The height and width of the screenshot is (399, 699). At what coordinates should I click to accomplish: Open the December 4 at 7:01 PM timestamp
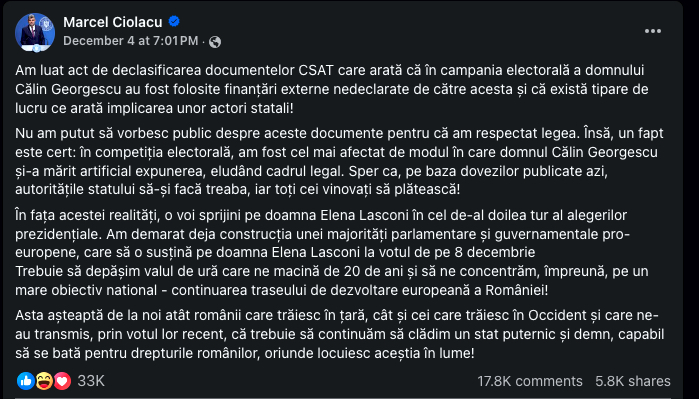131,41
